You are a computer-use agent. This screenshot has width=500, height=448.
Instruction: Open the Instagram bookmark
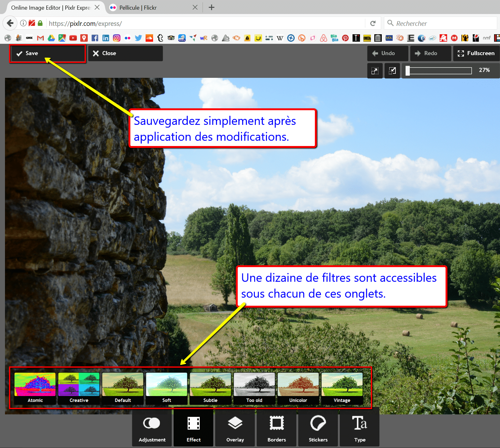pos(117,38)
